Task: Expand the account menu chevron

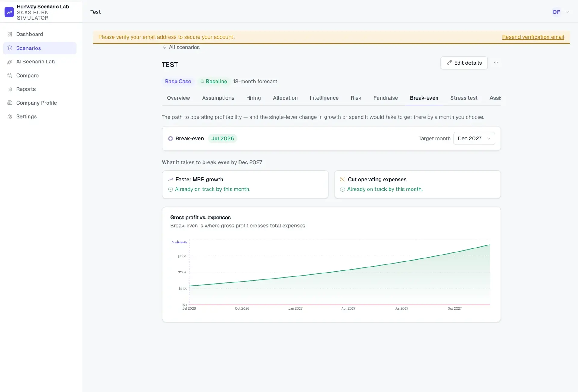Action: (x=567, y=12)
